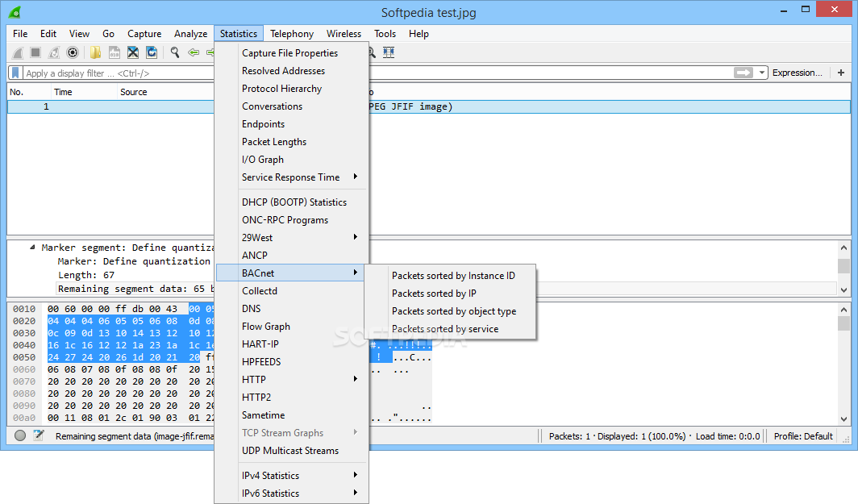This screenshot has height=504, width=858.
Task: Click the Expression... button
Action: click(x=798, y=73)
